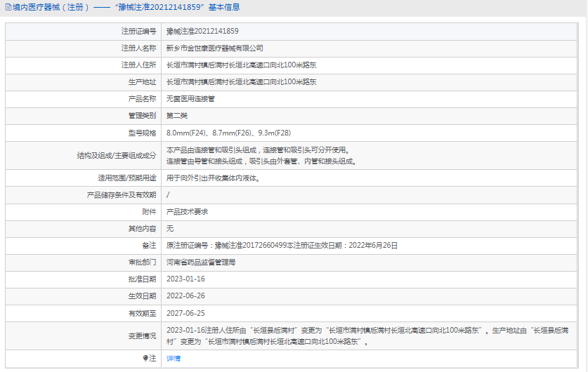This screenshot has height=372, width=588.
Task: Click the 结构及组成/主要组成成分 label
Action: point(117,156)
